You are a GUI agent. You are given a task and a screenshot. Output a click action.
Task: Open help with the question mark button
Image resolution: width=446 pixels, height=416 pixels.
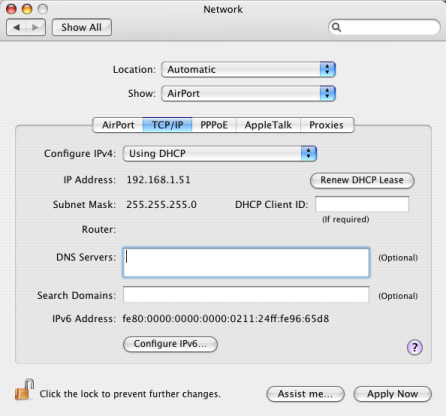[x=415, y=347]
